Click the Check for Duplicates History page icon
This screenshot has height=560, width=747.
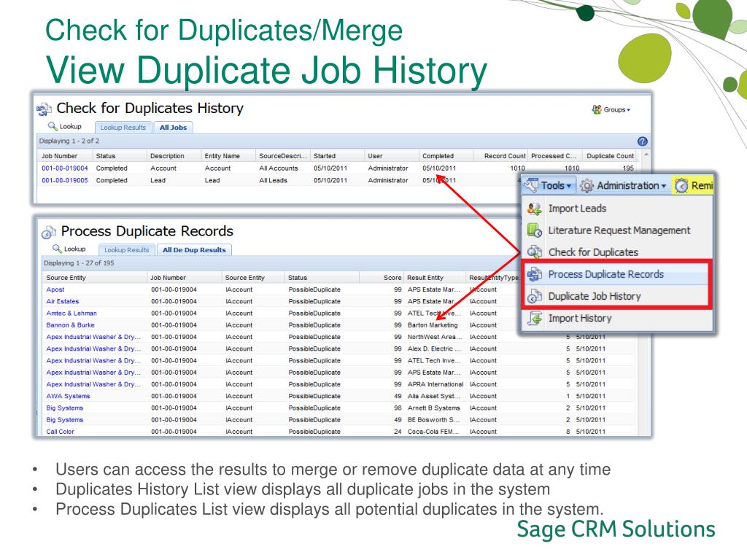44,109
